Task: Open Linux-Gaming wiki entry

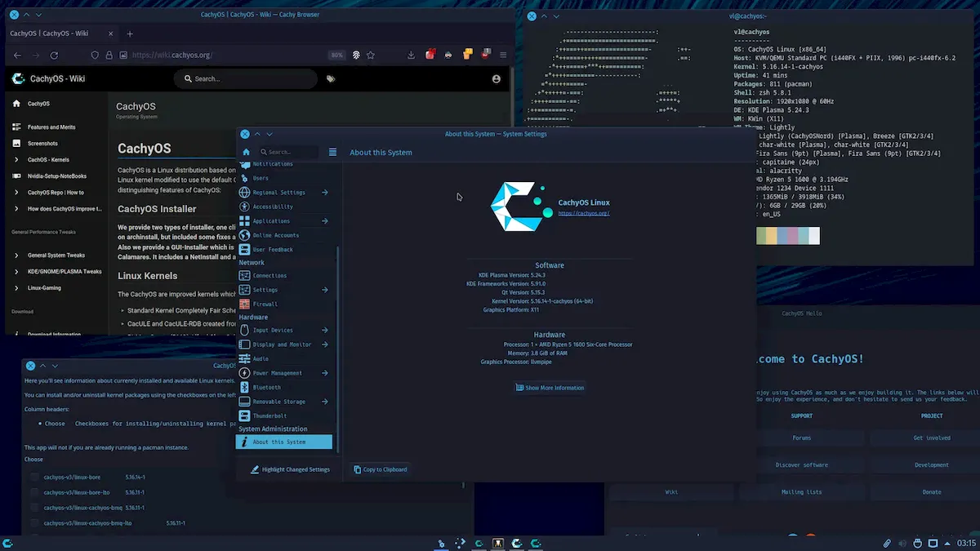Action: point(44,288)
